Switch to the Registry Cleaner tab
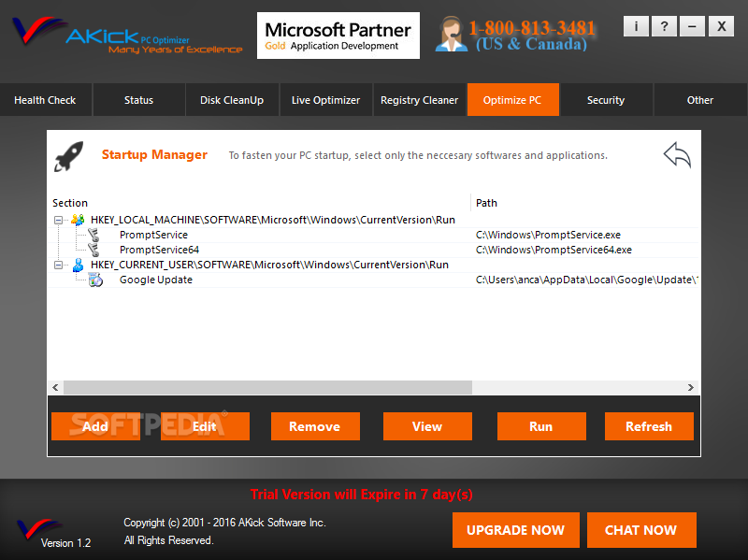748x560 pixels. (419, 100)
